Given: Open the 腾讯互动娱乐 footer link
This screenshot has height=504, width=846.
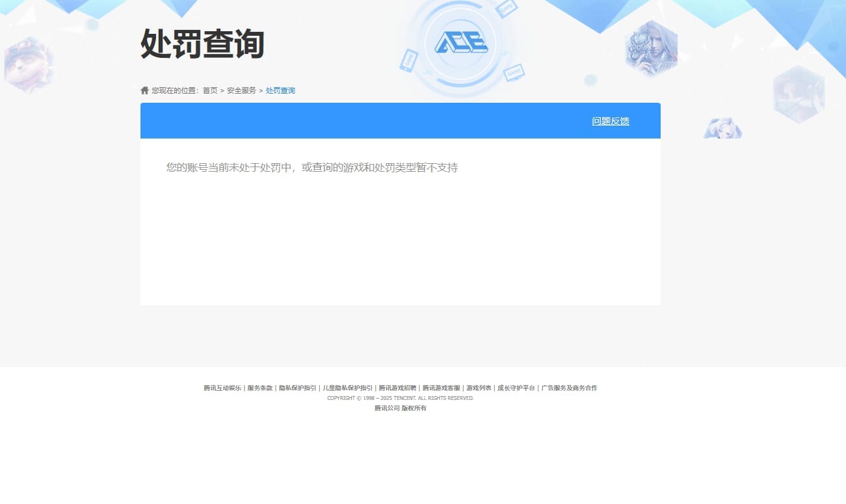Looking at the screenshot, I should tap(221, 388).
